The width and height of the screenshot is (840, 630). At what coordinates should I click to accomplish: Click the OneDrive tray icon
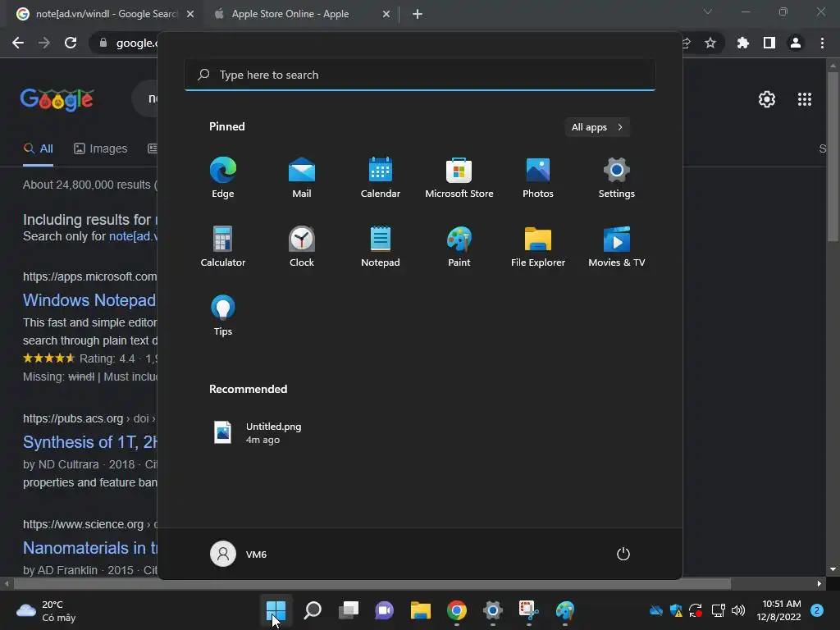[655, 610]
